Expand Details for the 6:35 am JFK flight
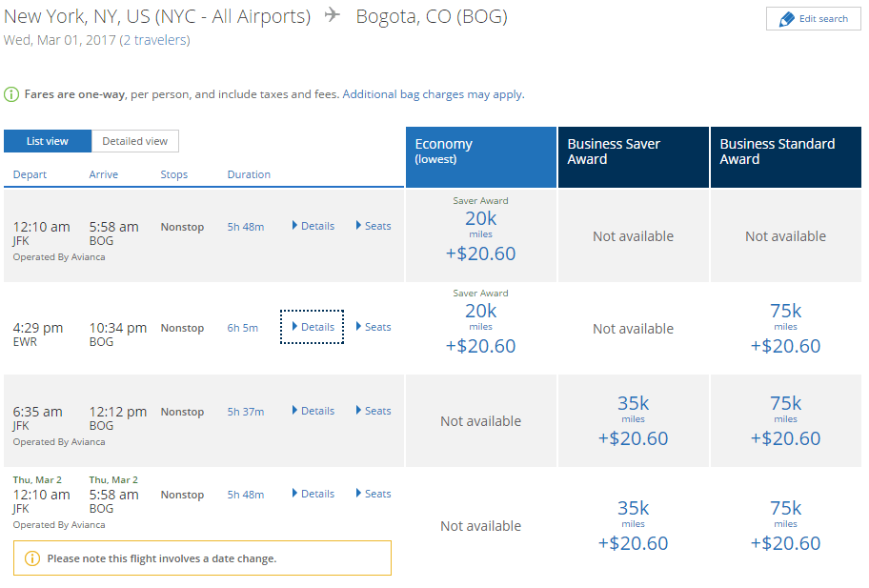This screenshot has width=869, height=588. [x=313, y=411]
